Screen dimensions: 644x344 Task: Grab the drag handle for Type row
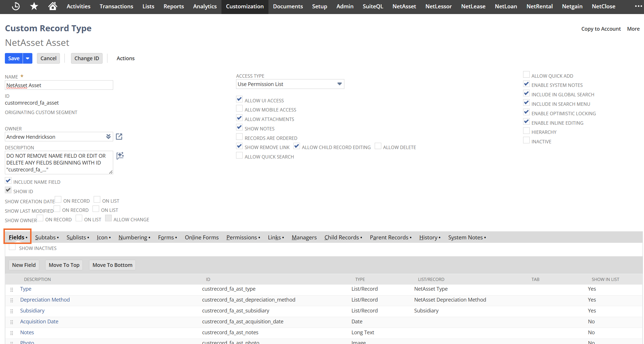click(12, 290)
